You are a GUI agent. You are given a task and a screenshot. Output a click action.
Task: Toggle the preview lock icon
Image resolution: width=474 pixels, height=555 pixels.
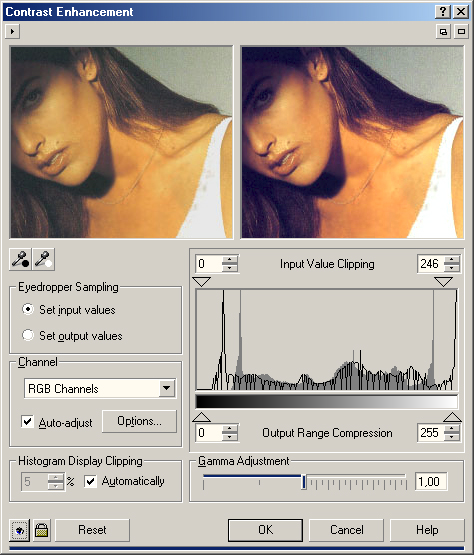coord(41,530)
